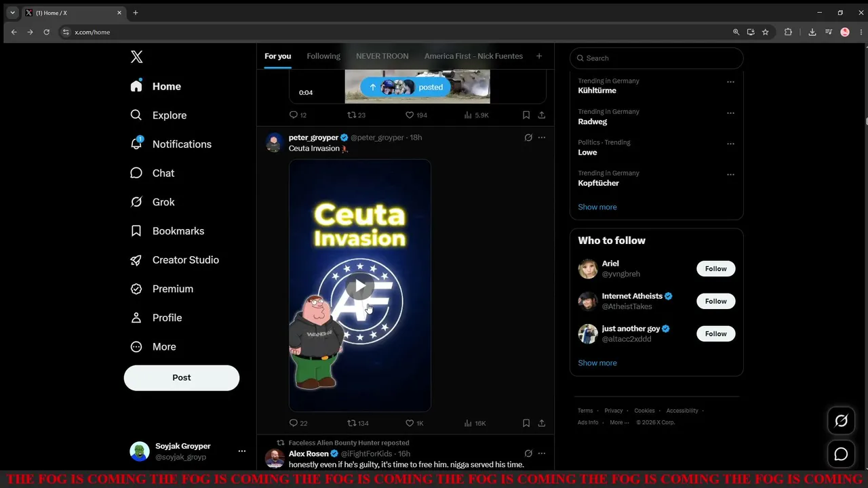The image size is (868, 488).
Task: Open the Ads info footer link
Action: pos(588,422)
